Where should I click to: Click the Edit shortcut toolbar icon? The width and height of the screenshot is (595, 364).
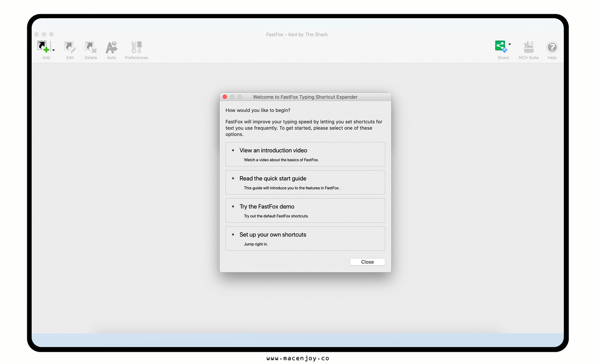coord(70,47)
